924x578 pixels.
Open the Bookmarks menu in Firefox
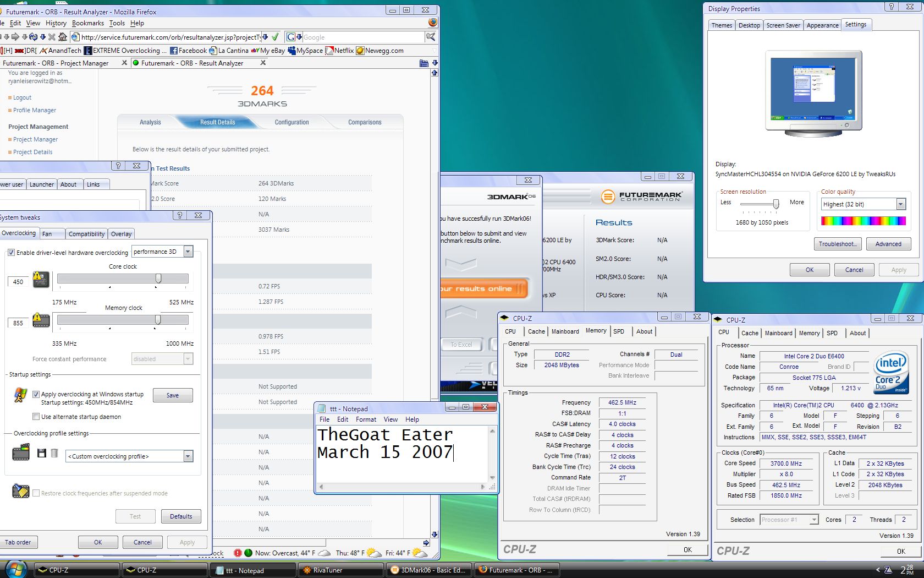coord(88,23)
